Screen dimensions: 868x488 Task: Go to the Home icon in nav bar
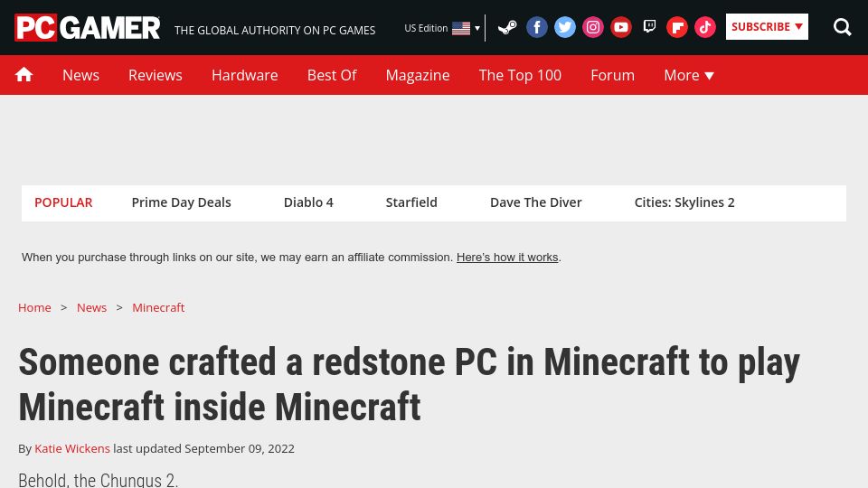coord(24,75)
